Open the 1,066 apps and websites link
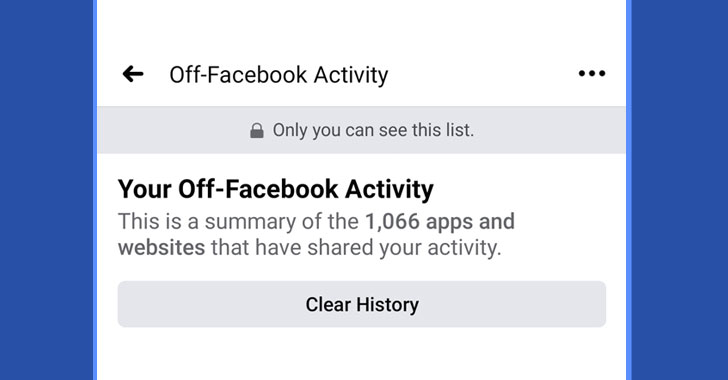 pos(316,234)
